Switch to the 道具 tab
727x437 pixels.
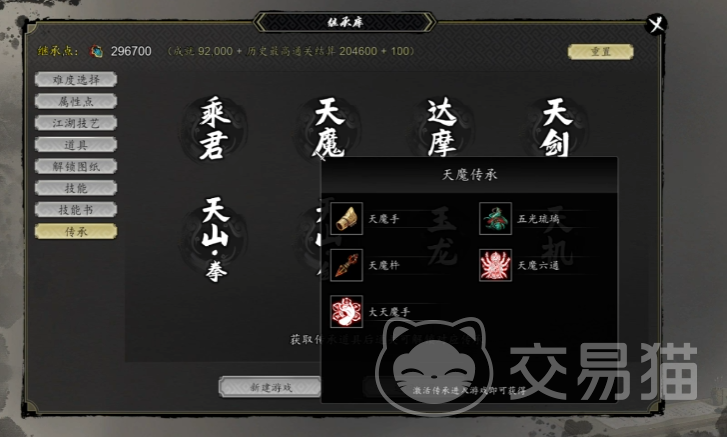pyautogui.click(x=76, y=145)
